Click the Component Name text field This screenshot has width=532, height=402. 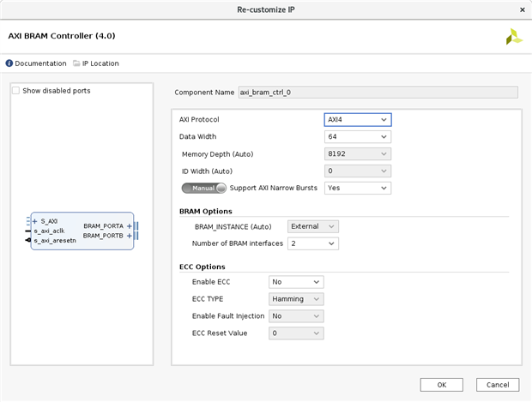click(x=378, y=92)
